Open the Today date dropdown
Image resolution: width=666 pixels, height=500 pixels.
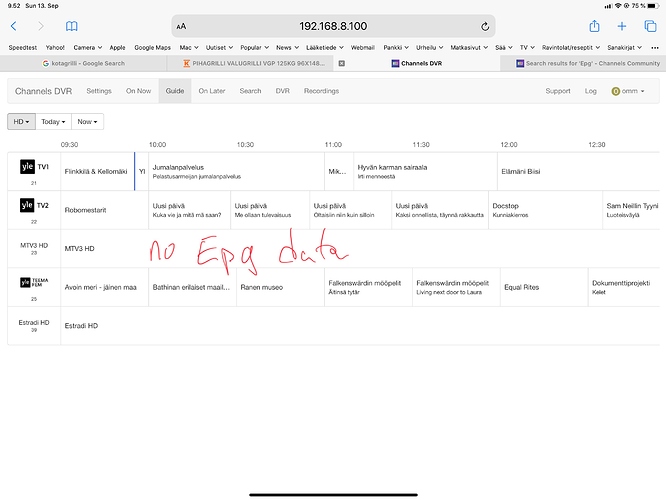click(53, 121)
